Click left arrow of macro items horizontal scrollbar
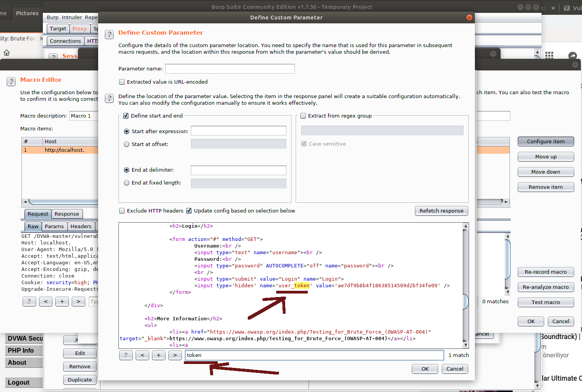This screenshot has height=392, width=582. [x=25, y=202]
